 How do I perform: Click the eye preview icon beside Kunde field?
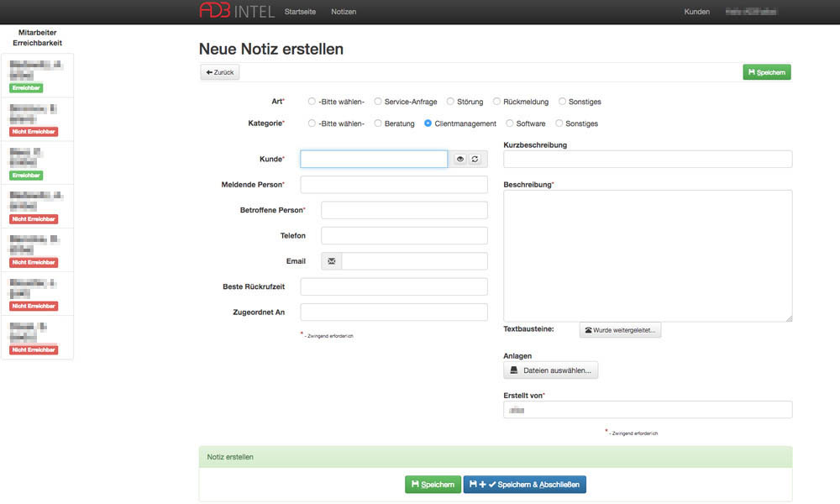(459, 158)
